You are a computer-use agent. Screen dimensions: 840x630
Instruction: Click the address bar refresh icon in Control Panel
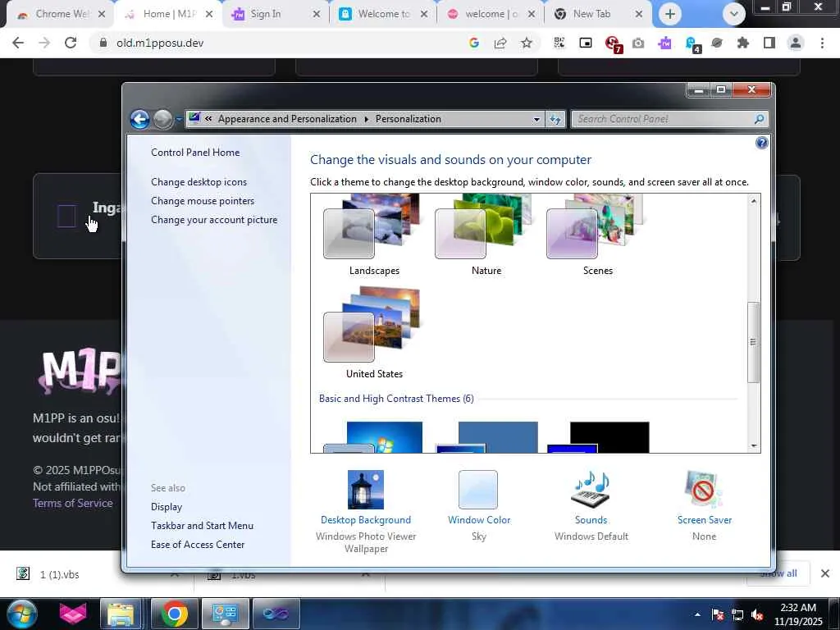coord(555,119)
